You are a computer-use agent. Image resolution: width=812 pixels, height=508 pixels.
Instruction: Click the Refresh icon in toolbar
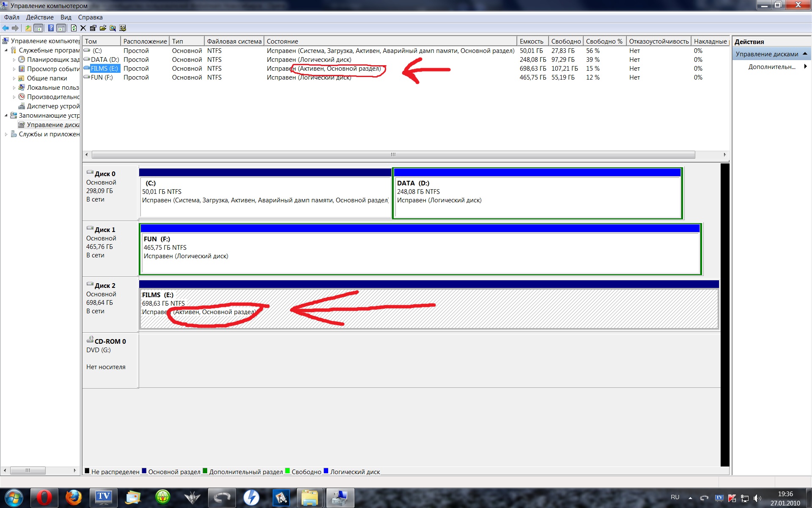point(74,28)
